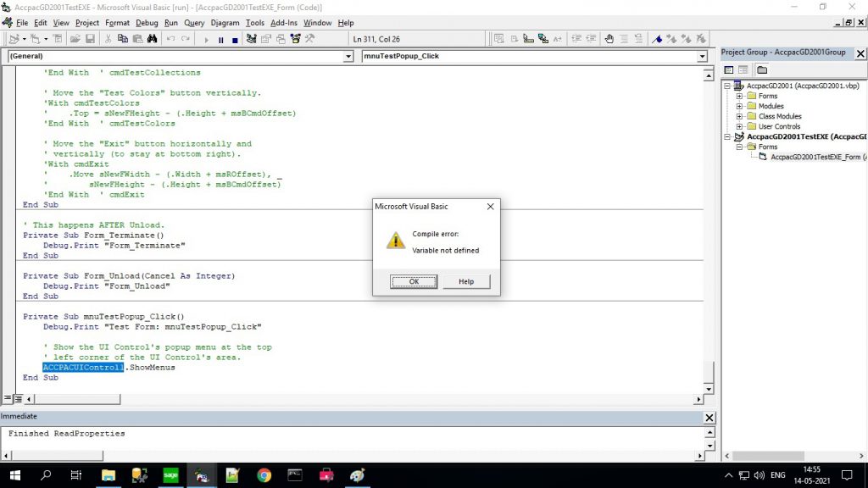Open the Toolbox hammer-wrench icon

coord(310,39)
